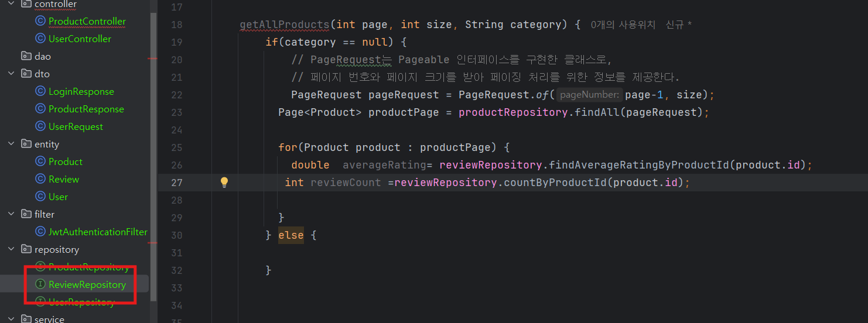
Task: Click line number 25 in the gutter
Action: (176, 147)
